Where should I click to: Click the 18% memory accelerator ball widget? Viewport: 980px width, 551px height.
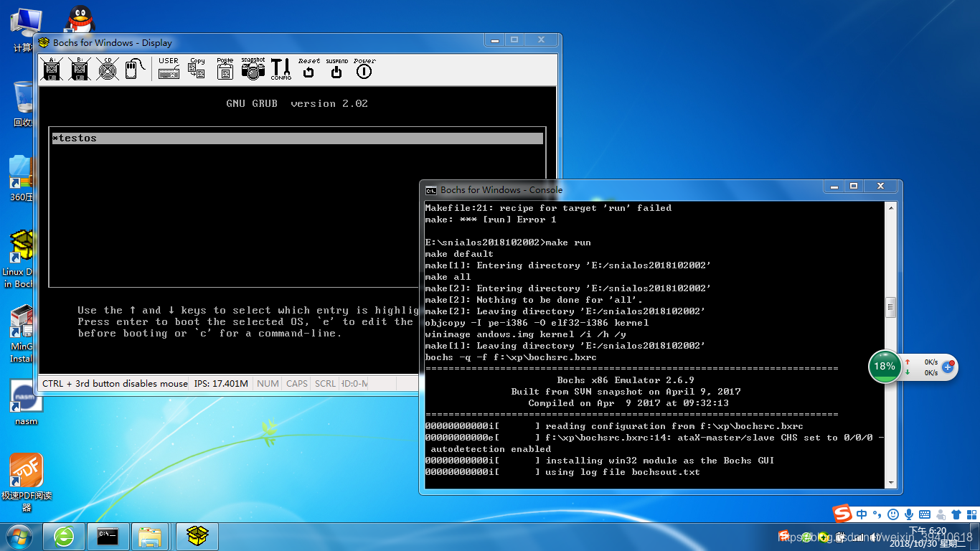pos(885,366)
